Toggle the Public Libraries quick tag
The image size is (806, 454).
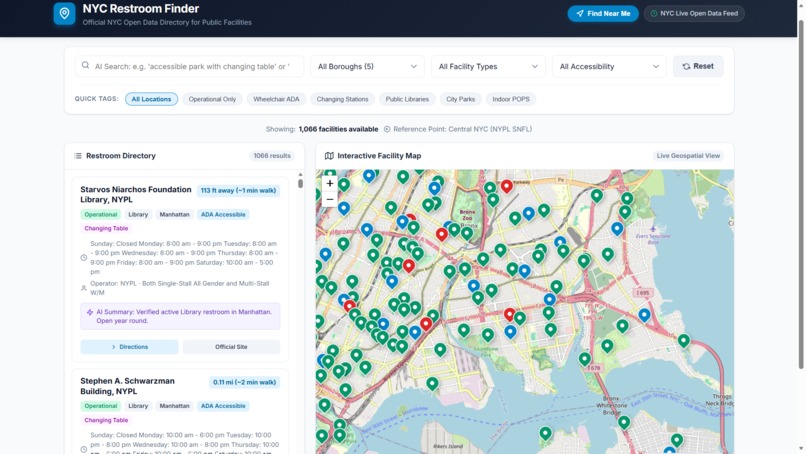(x=407, y=99)
